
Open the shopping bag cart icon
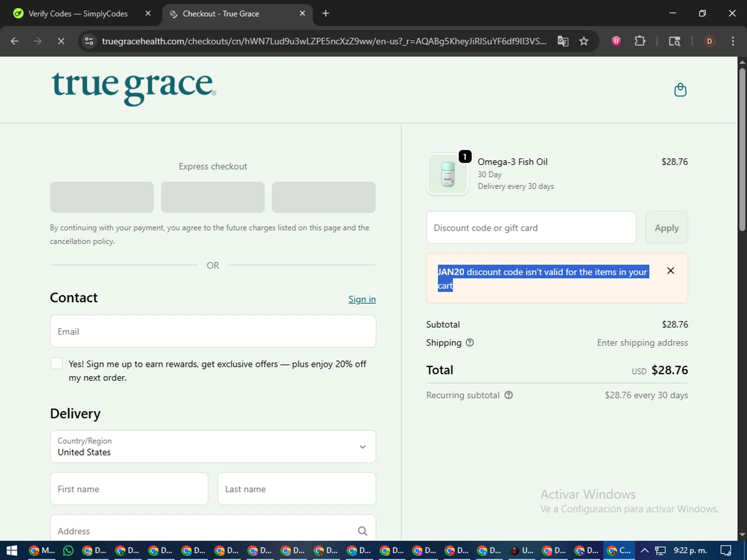click(x=680, y=90)
